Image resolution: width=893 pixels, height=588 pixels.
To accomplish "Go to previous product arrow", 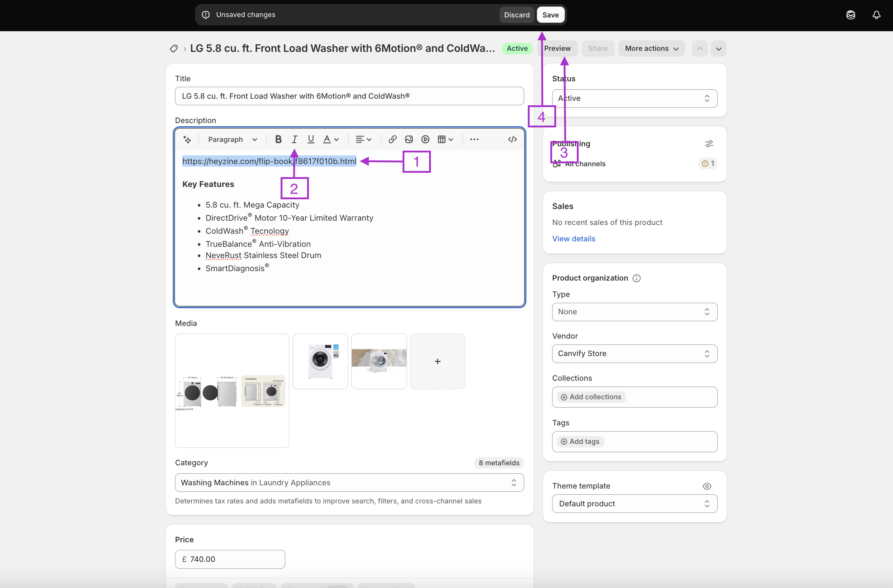I will (700, 48).
